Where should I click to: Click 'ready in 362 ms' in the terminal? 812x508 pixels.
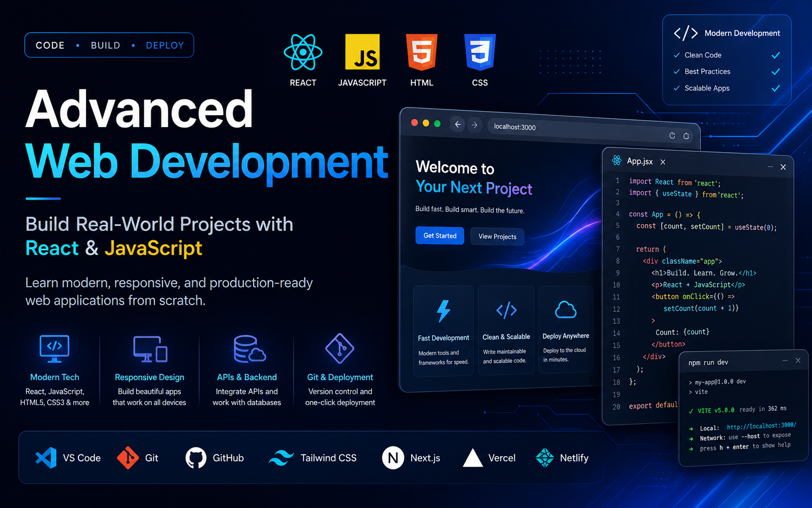tap(763, 409)
